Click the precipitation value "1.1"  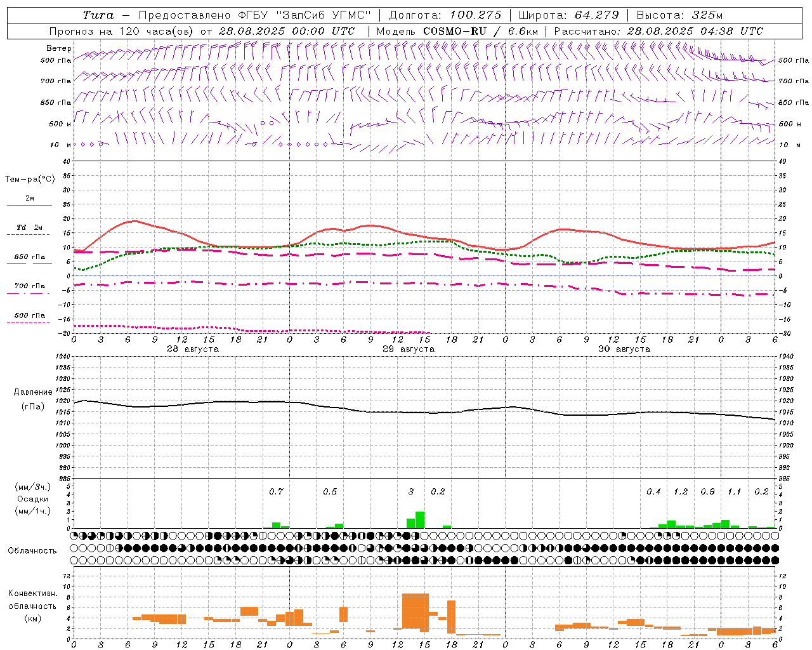pyautogui.click(x=734, y=491)
